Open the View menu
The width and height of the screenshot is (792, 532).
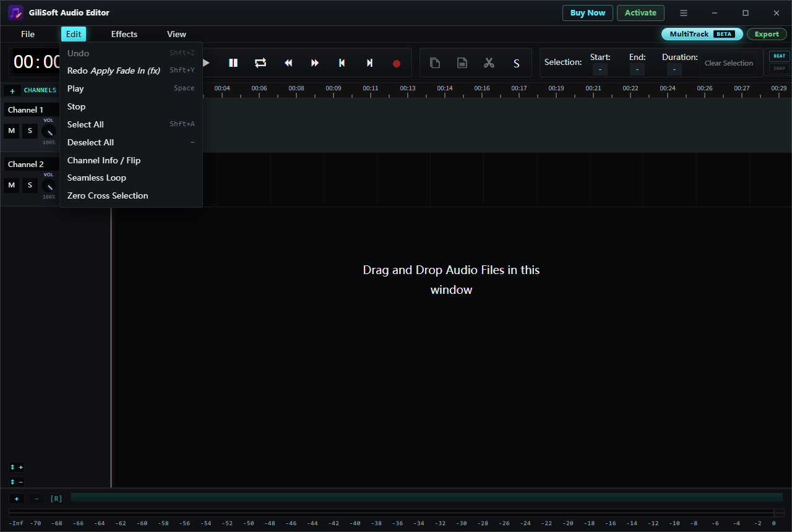tap(176, 34)
